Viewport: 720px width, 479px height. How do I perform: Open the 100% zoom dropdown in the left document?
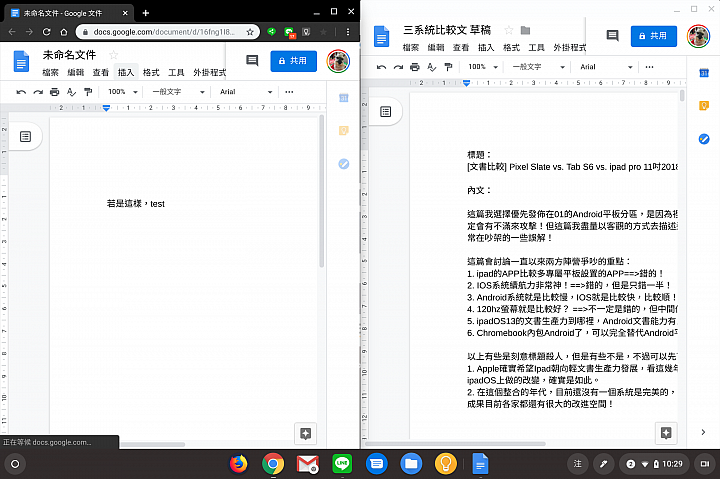pos(123,91)
